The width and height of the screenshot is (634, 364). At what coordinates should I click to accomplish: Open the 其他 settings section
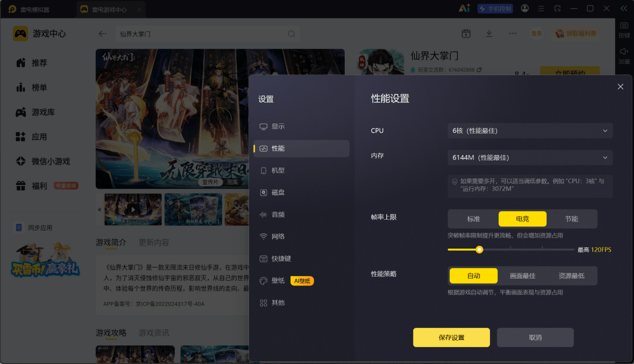pos(301,302)
